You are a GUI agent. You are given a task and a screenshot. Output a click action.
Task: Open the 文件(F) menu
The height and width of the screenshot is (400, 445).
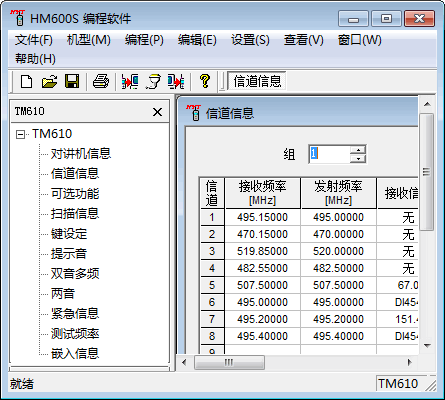click(34, 40)
